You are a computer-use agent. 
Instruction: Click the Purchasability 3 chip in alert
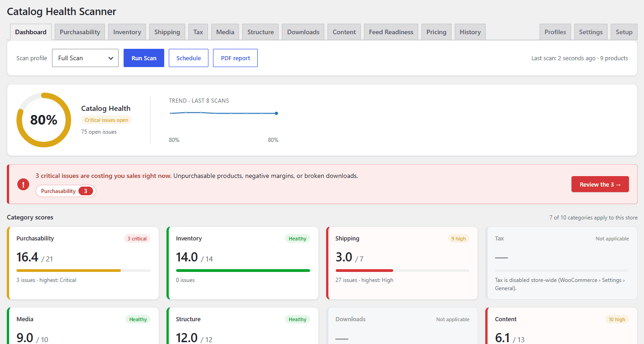pyautogui.click(x=66, y=191)
